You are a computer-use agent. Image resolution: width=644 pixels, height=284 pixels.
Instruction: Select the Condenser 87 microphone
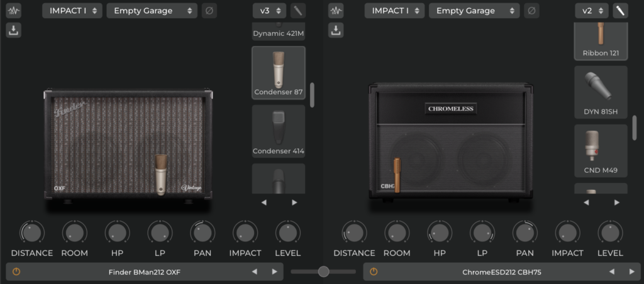click(279, 73)
